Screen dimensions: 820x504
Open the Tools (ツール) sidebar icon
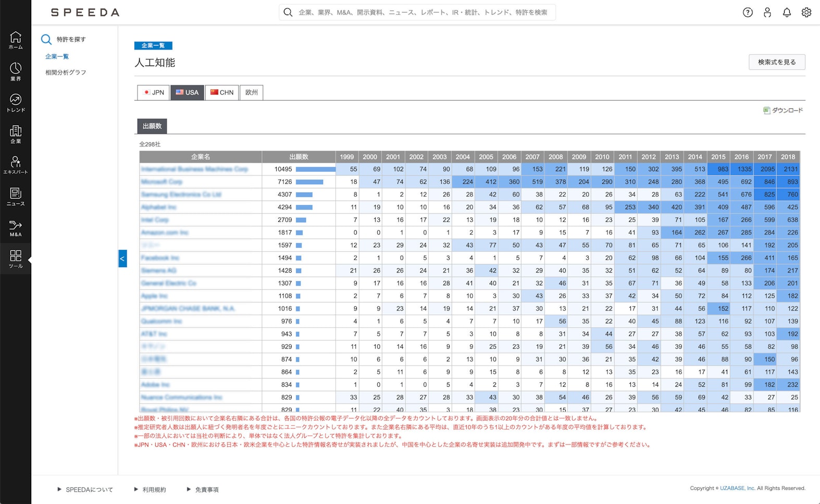[16, 259]
